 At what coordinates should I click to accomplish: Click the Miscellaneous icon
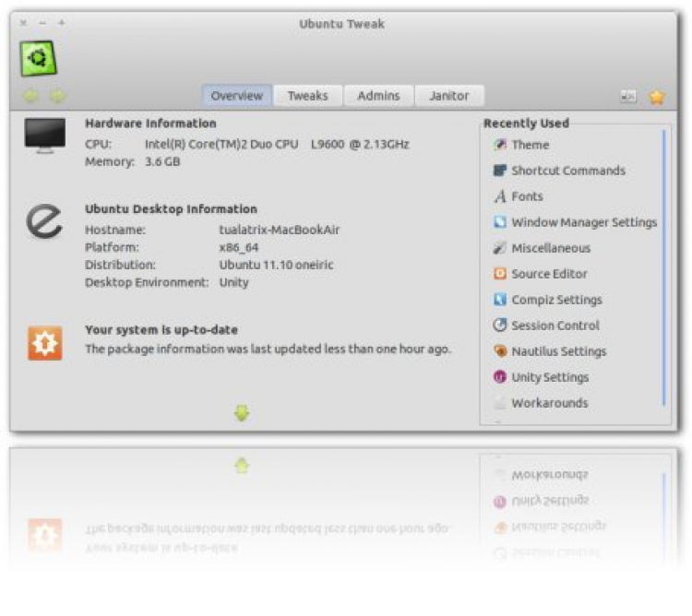499,248
